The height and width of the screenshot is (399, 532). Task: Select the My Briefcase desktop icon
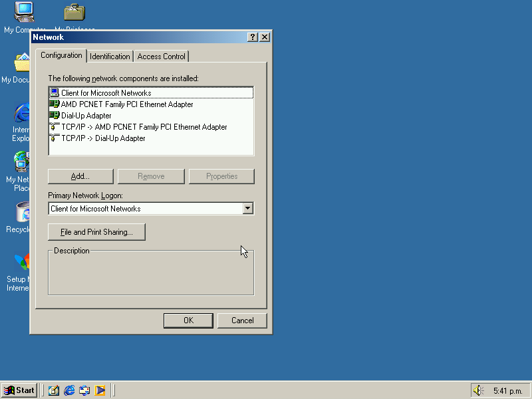click(x=74, y=12)
